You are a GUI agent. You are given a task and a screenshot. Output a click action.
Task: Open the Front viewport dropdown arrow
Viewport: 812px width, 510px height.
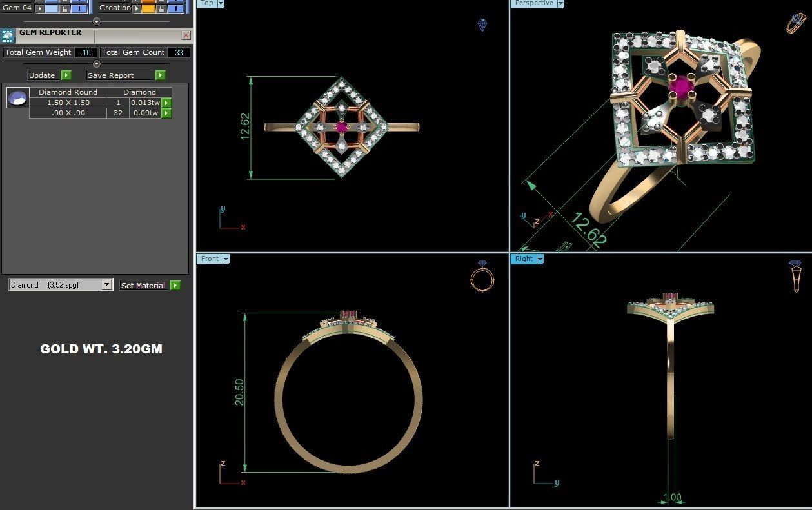click(x=226, y=259)
